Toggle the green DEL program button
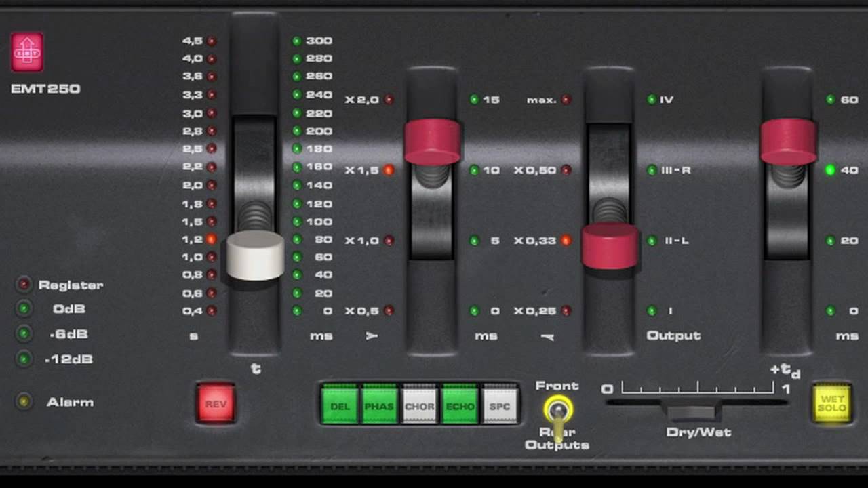This screenshot has width=868, height=488. pos(340,405)
